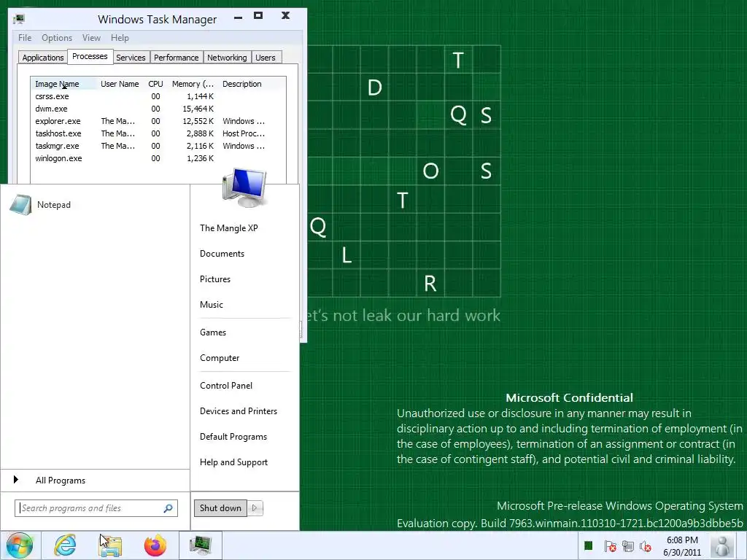Image resolution: width=747 pixels, height=560 pixels.
Task: Open the Options menu in Task Manager
Action: (57, 38)
